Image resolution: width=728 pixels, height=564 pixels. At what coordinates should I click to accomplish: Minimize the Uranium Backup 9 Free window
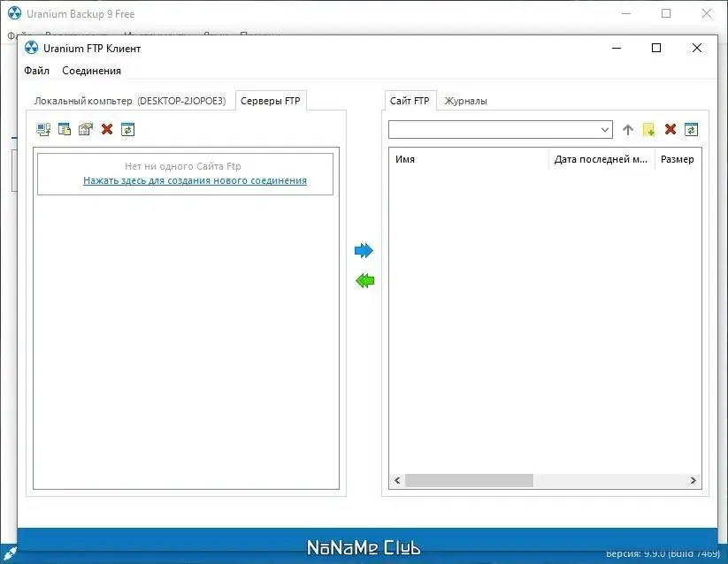(x=626, y=13)
